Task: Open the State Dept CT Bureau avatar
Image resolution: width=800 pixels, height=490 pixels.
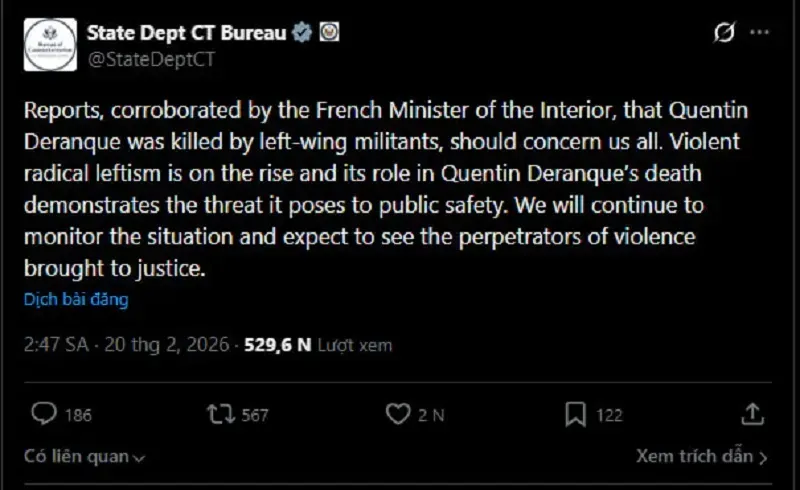Action: [x=52, y=46]
